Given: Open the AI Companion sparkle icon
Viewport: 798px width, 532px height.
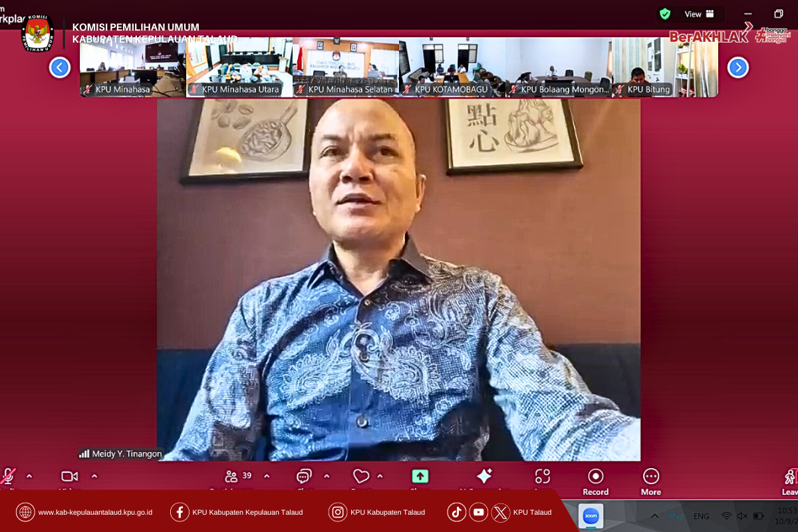Looking at the screenshot, I should 484,476.
